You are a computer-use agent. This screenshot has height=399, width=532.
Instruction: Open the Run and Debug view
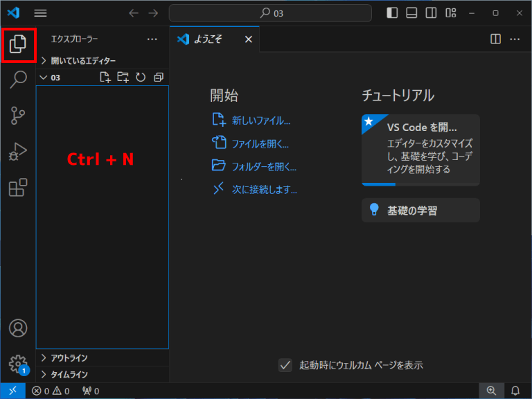click(x=17, y=151)
